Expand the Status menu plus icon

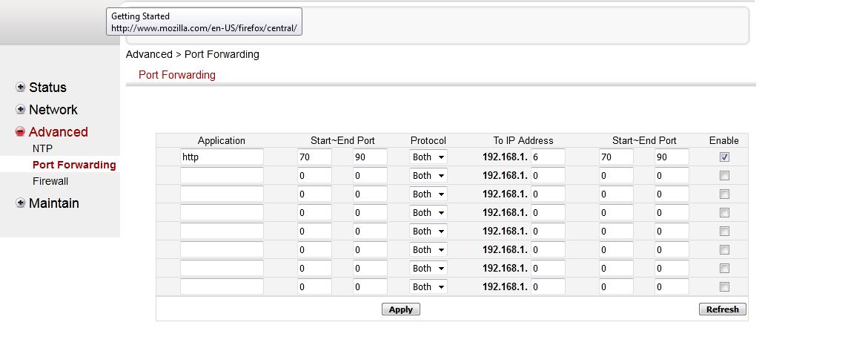21,88
